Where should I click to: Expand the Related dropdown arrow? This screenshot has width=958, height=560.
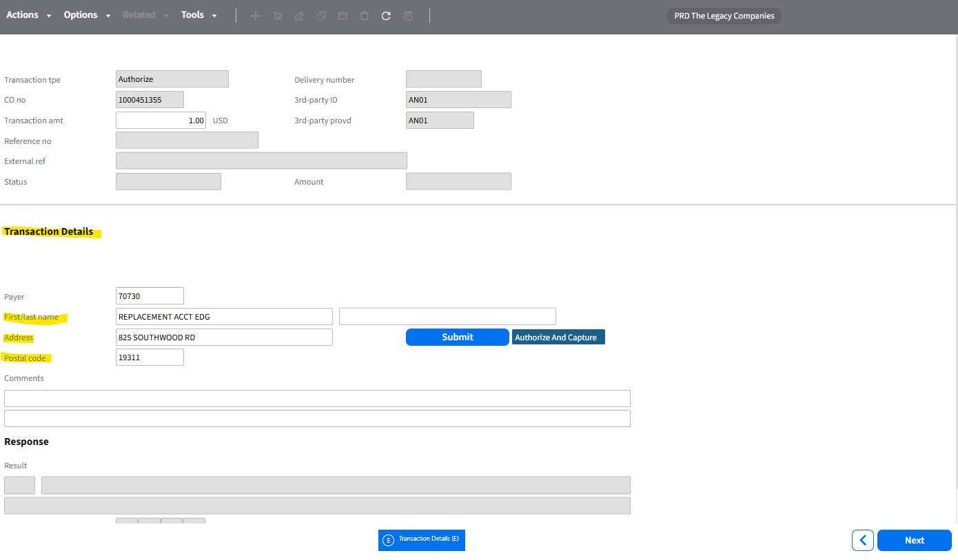click(x=166, y=16)
